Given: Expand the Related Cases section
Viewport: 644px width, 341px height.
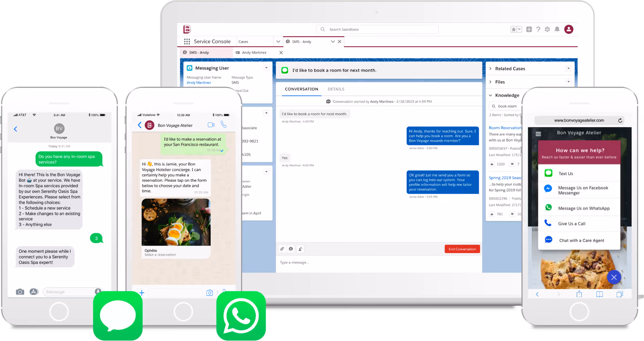Looking at the screenshot, I should [490, 69].
